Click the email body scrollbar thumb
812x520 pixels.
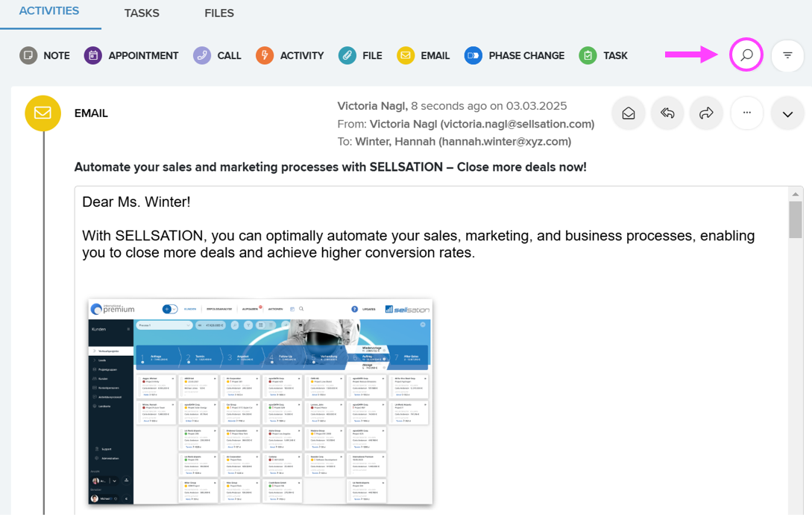(x=796, y=219)
